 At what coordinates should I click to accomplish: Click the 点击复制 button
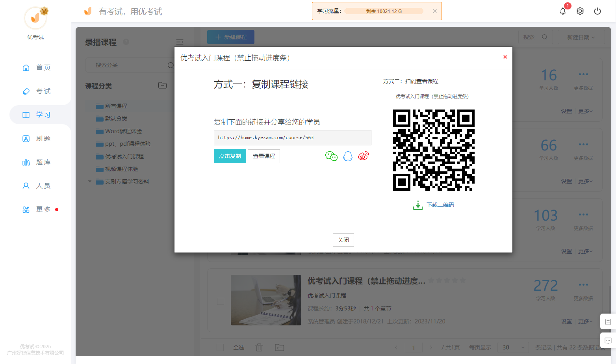[230, 156]
